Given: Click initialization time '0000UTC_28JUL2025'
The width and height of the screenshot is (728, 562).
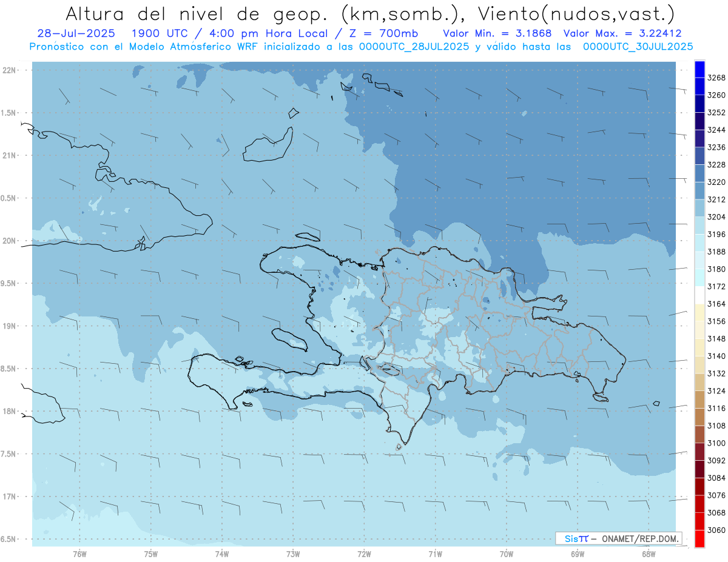Looking at the screenshot, I should 413,47.
